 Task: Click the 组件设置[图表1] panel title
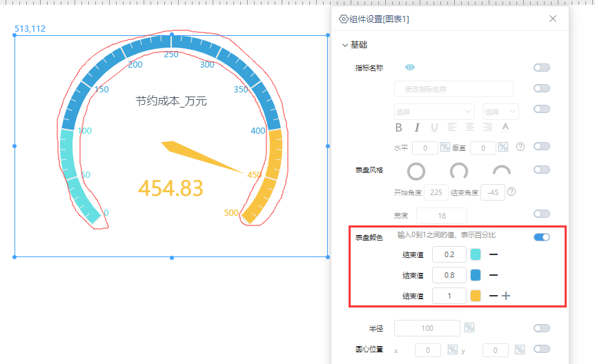[379, 19]
